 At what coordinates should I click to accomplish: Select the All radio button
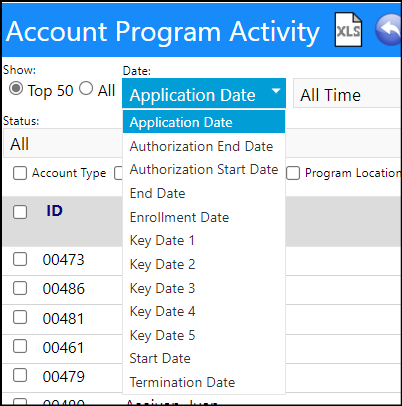[x=86, y=89]
